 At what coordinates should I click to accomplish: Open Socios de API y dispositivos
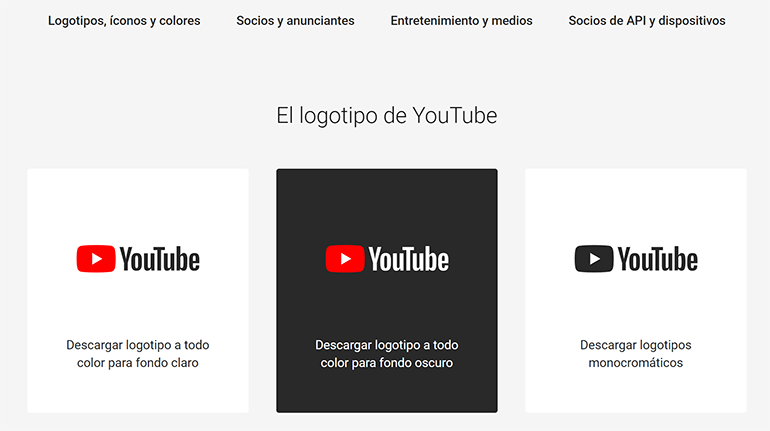647,20
